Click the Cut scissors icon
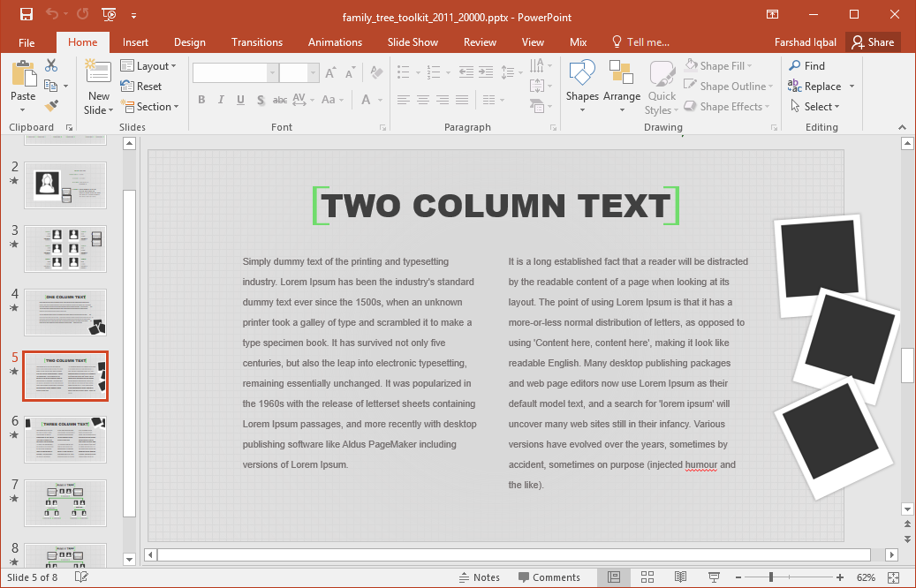 tap(51, 65)
